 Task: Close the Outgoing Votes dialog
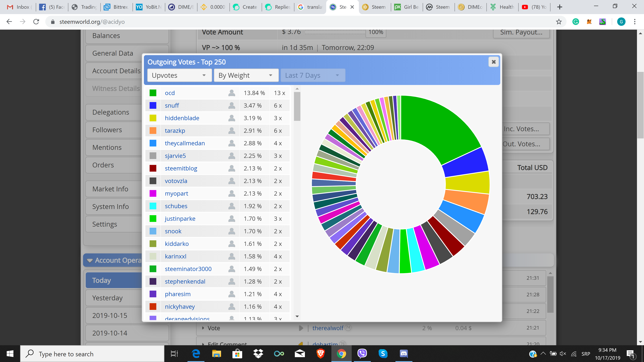tap(494, 62)
